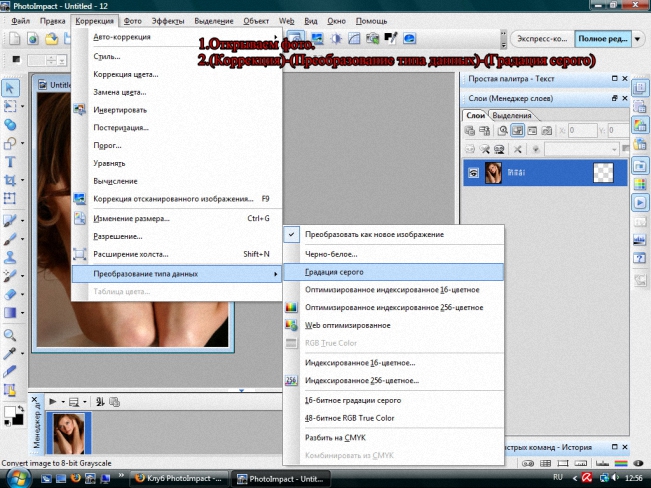
Task: Click the X coordinate input field
Action: coord(582,131)
